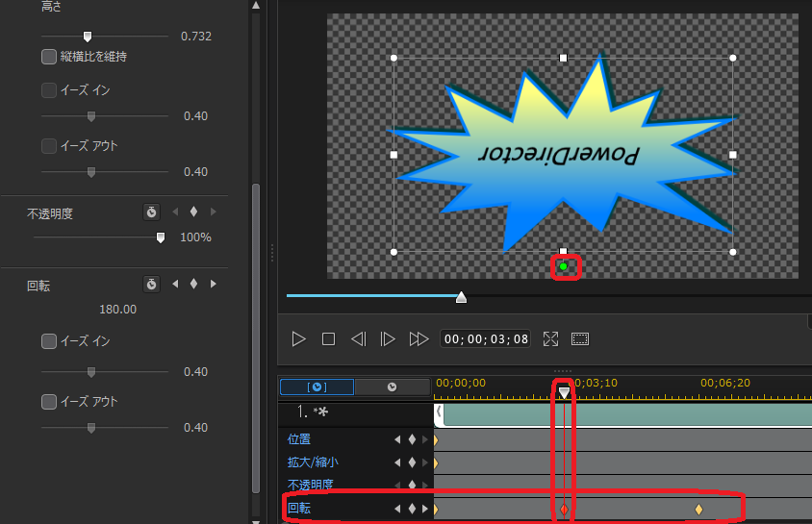This screenshot has height=524, width=812.
Task: Click the preview seek bar handle
Action: [x=461, y=297]
